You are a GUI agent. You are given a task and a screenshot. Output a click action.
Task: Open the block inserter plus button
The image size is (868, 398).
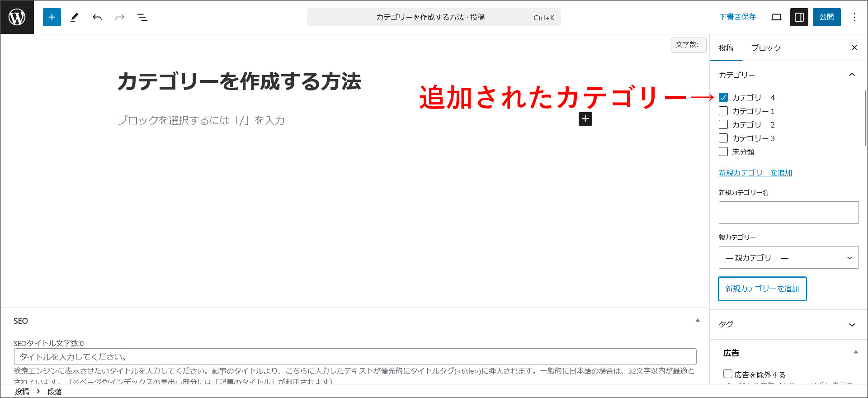[52, 17]
